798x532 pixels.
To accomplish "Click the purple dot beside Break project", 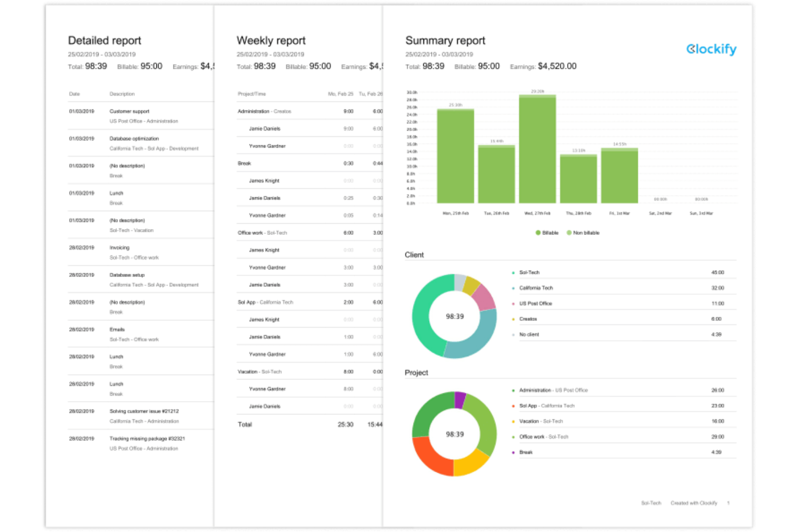I will (513, 452).
